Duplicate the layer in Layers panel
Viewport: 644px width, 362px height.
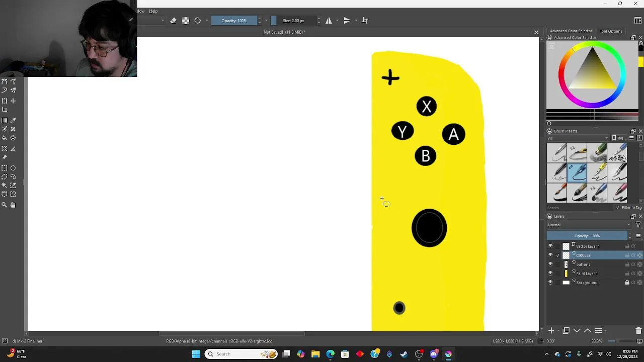pos(566,331)
